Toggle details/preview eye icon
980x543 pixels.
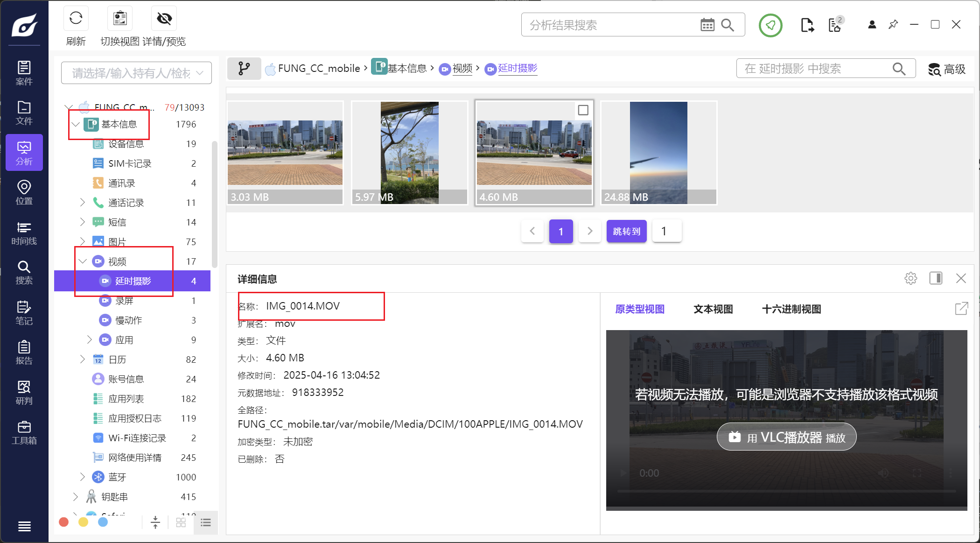pos(164,19)
